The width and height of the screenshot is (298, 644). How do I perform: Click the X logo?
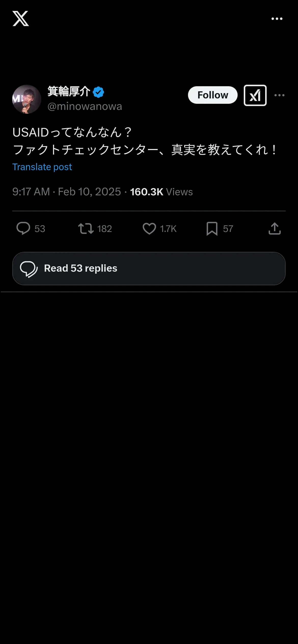21,19
